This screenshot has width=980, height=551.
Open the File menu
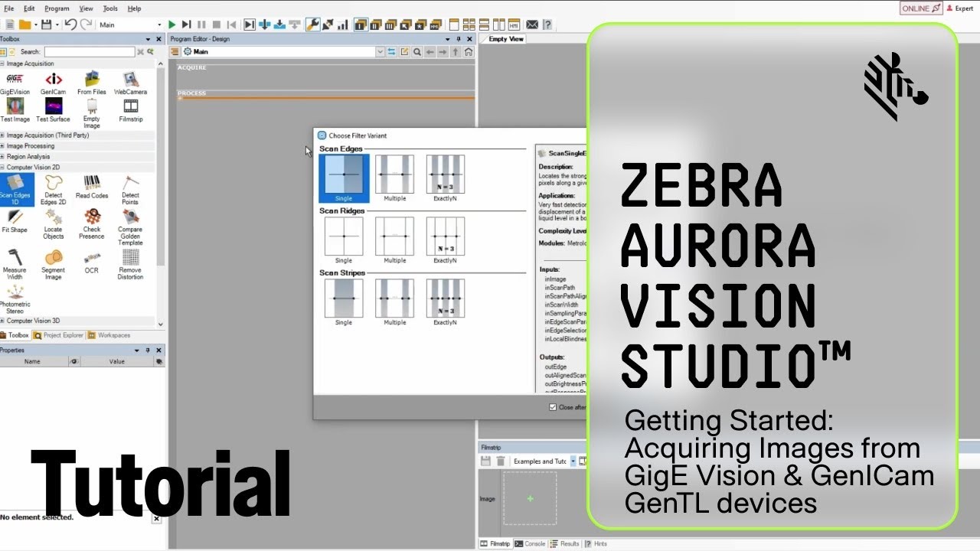pos(9,8)
